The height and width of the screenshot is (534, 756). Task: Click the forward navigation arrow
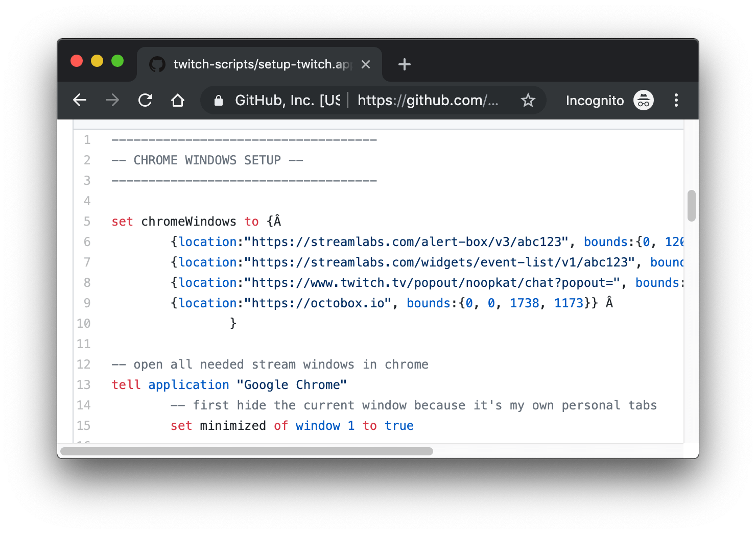click(112, 100)
